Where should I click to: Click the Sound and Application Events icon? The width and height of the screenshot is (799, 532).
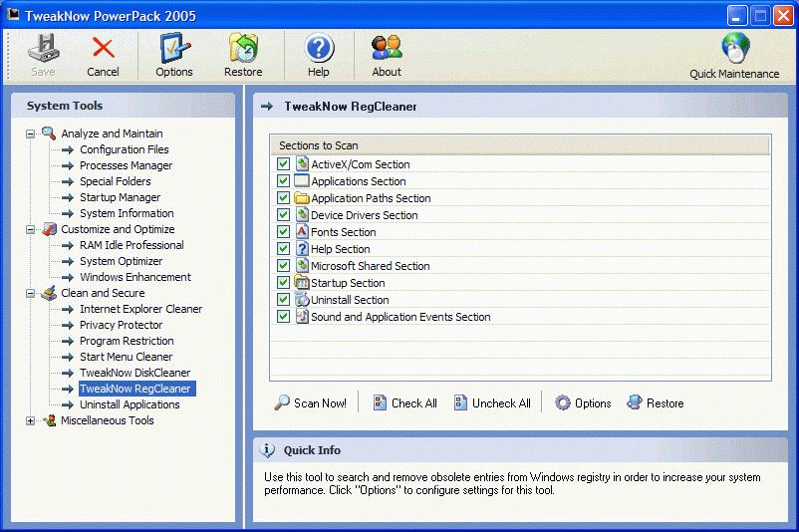click(x=302, y=316)
